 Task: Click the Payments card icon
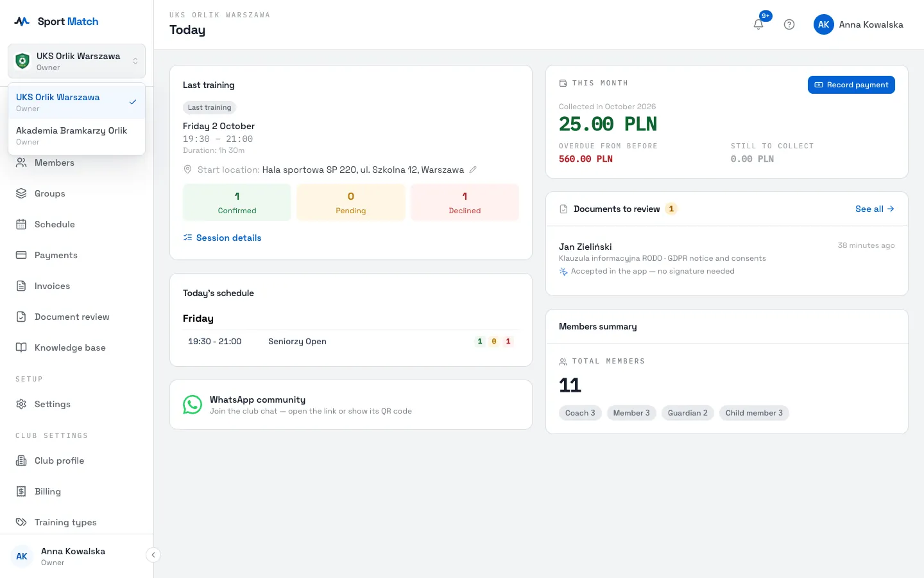click(21, 255)
